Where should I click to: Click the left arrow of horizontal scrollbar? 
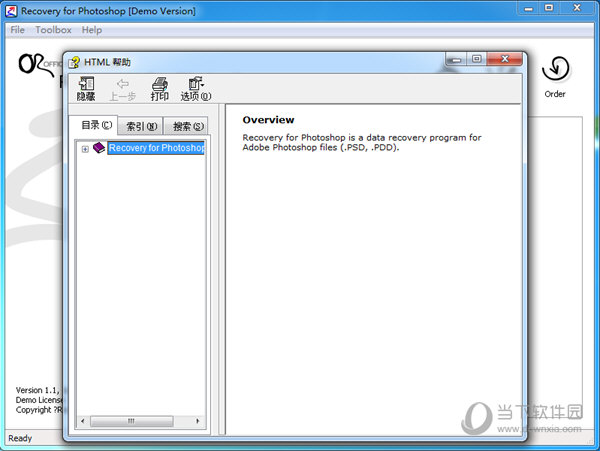[83, 421]
